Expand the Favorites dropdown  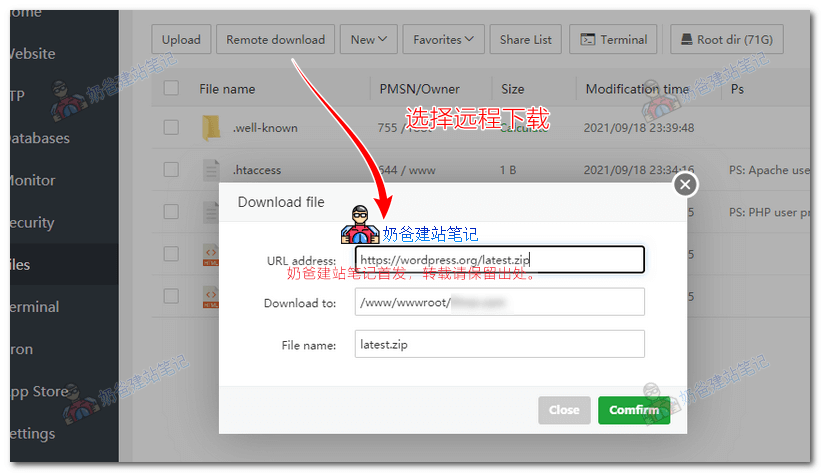pyautogui.click(x=444, y=40)
